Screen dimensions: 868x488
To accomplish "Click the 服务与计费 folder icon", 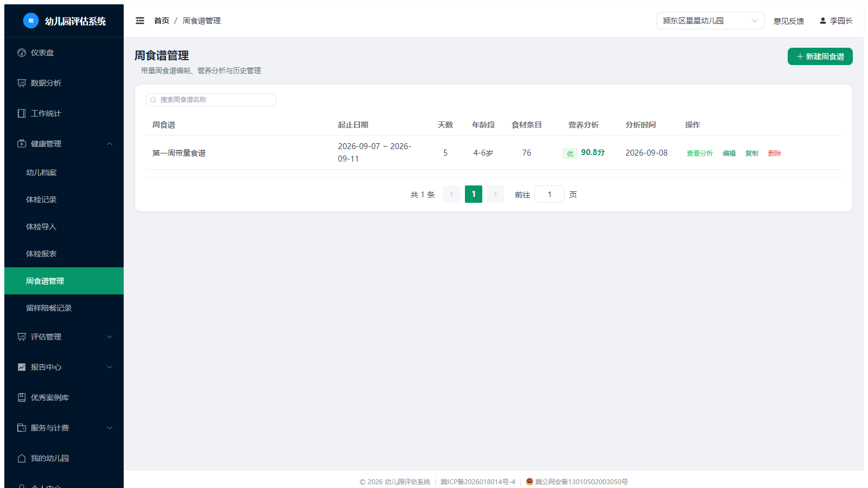I will tap(22, 428).
